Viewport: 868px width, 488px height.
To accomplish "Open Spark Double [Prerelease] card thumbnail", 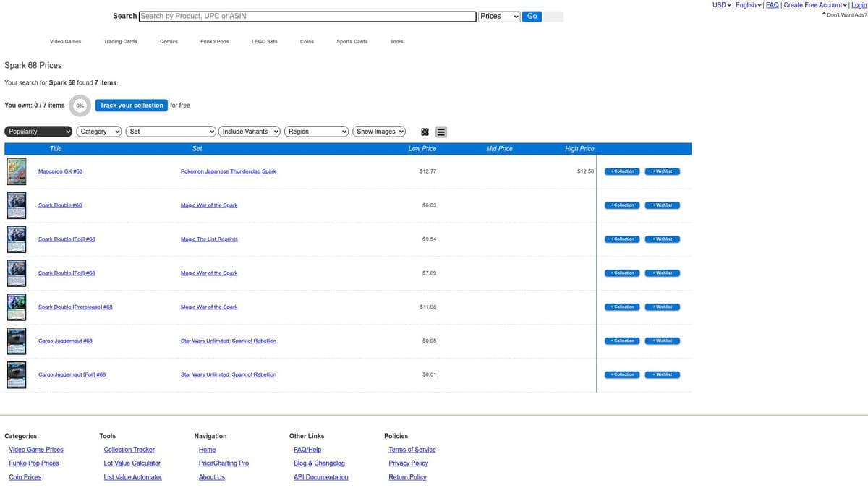I will [x=17, y=307].
